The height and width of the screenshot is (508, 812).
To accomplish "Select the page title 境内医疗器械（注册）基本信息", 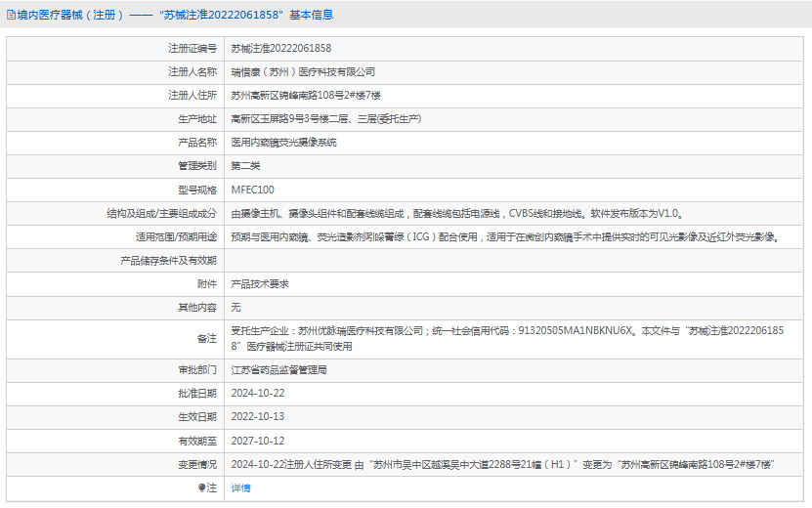I will (x=175, y=15).
